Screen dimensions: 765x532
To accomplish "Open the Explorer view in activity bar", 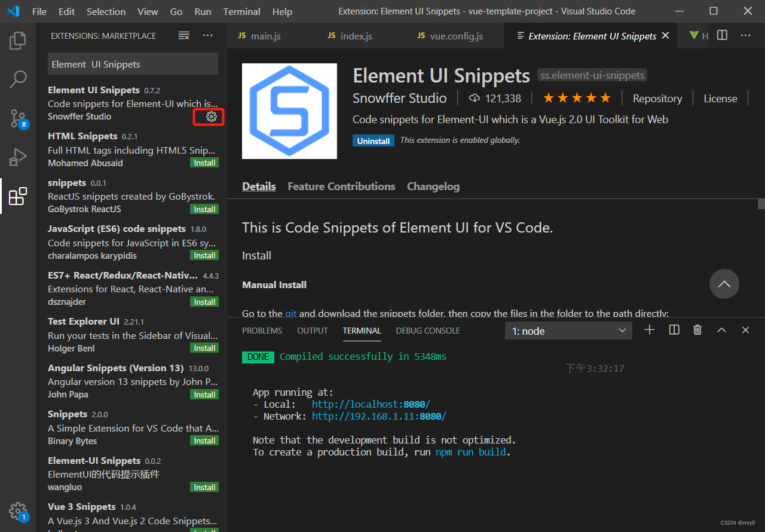I will tap(18, 41).
